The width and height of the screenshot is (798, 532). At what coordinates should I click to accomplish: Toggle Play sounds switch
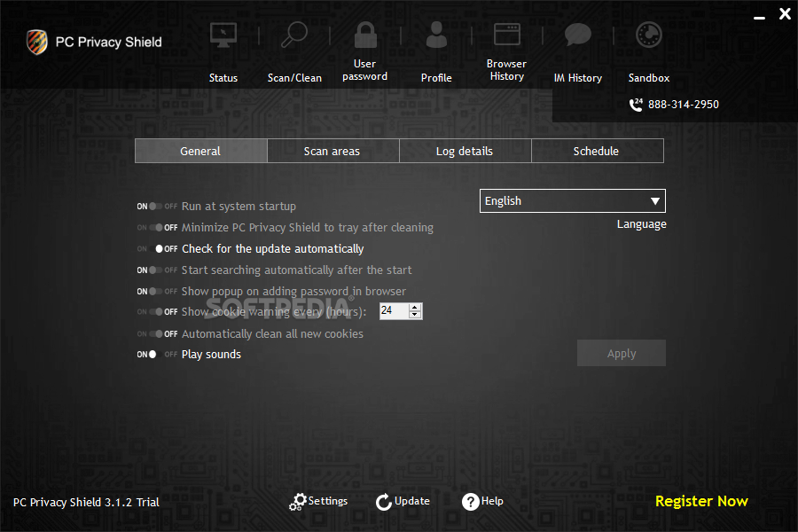(x=157, y=355)
